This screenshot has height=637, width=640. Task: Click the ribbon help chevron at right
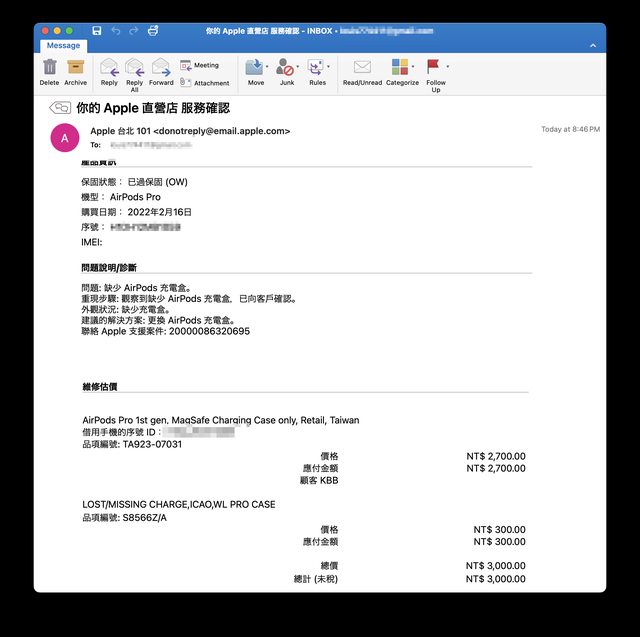[x=593, y=45]
